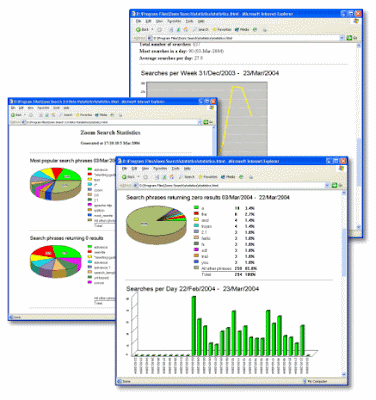
Task: Open the Help menu in the zero-results window
Action: pyautogui.click(x=187, y=169)
